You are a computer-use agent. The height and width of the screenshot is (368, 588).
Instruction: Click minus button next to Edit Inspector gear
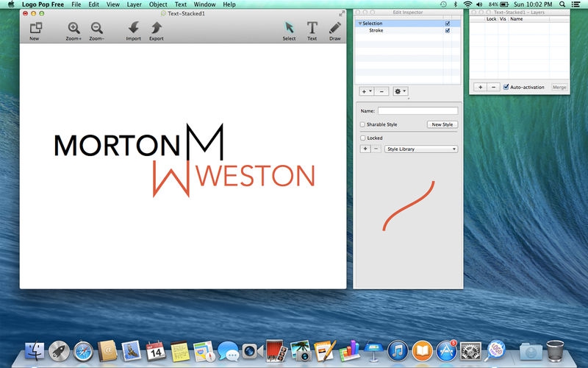381,91
